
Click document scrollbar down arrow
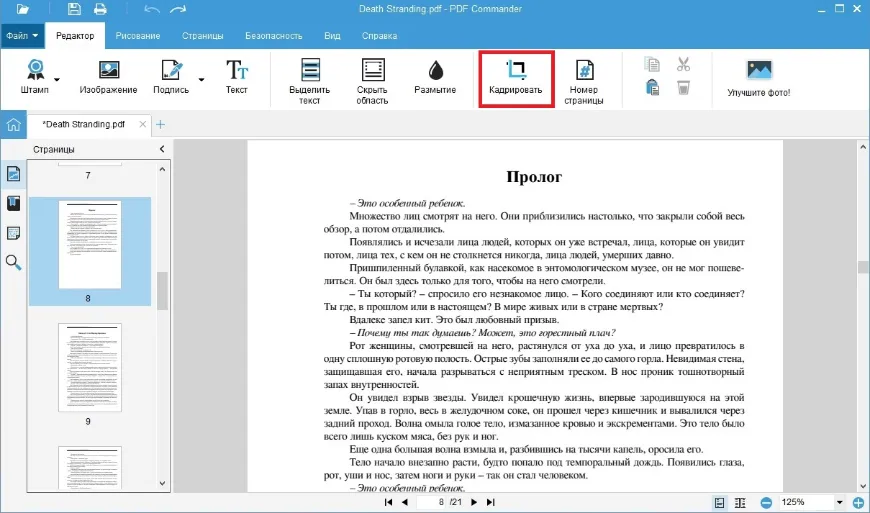[863, 486]
